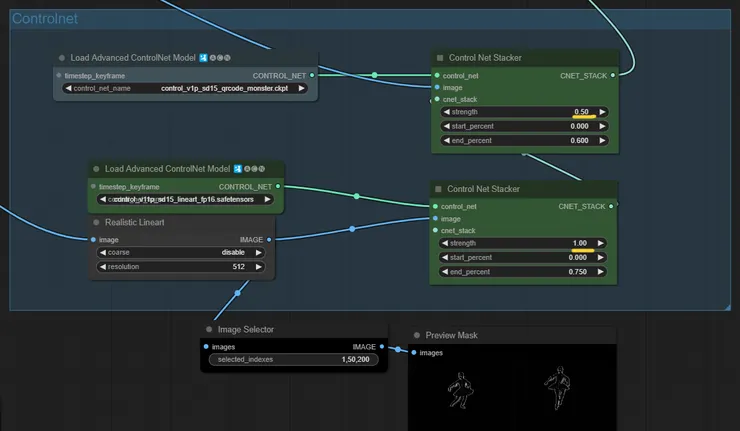The image size is (740, 431).
Task: Click the green link midpoint between qrcode_monster loader and stacker
Action: 374,75
